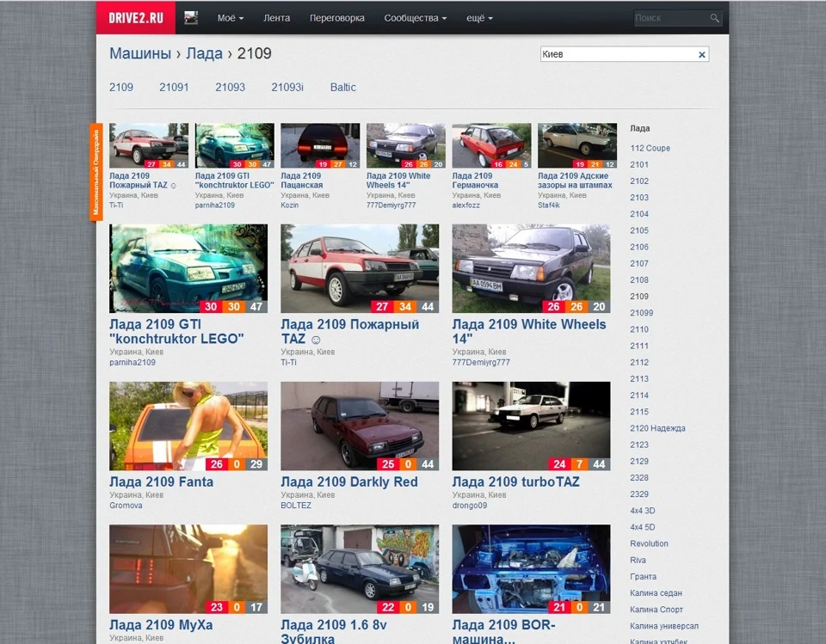Open user profile BOLTEZ

click(296, 506)
